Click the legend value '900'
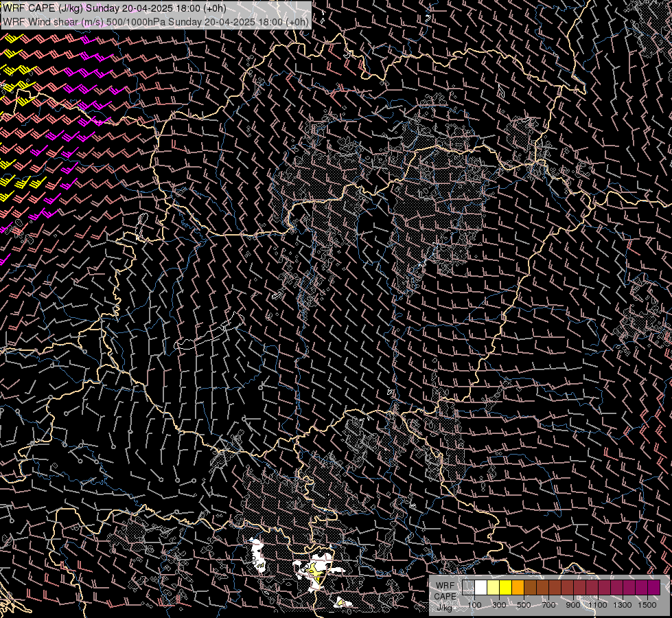Screen dimensions: 672x618 pyautogui.click(x=573, y=605)
